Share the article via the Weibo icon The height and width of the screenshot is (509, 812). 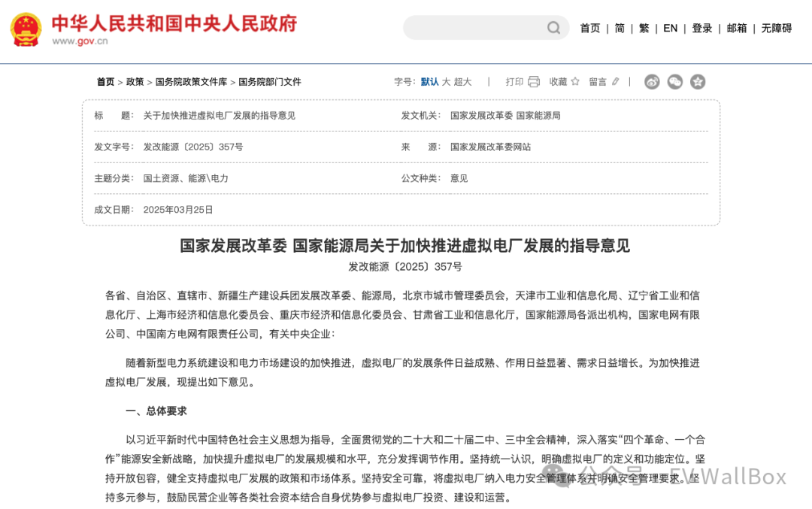point(652,81)
